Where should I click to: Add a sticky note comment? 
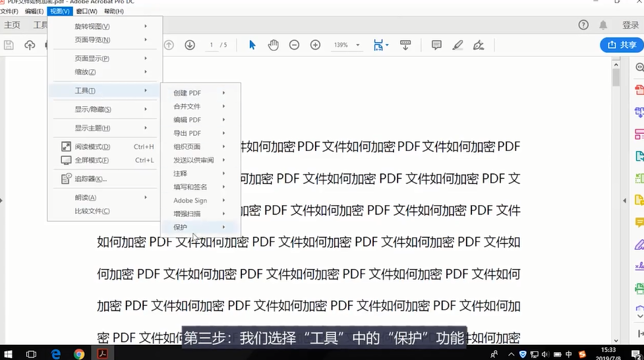(x=436, y=45)
